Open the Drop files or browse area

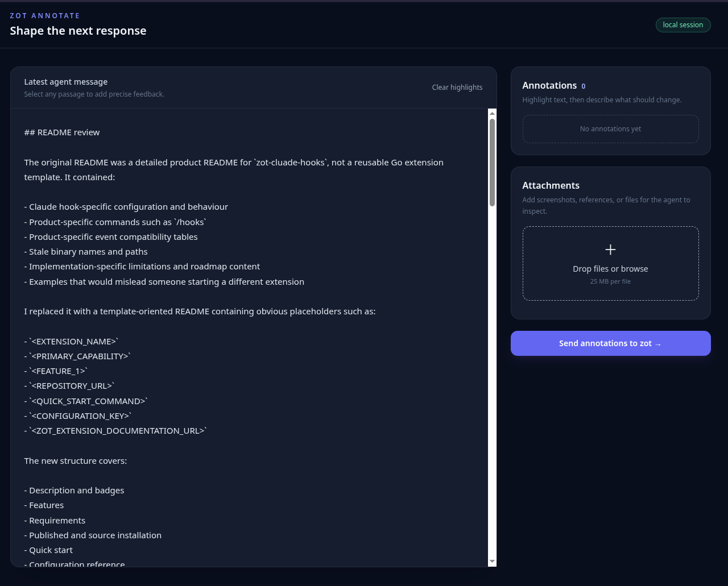611,264
